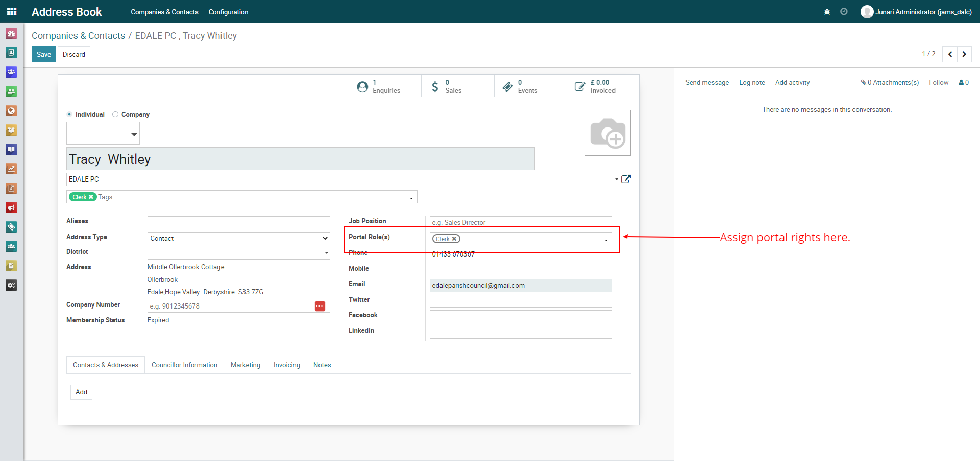The width and height of the screenshot is (980, 461).
Task: Open the activities clock icon
Action: pos(844,12)
